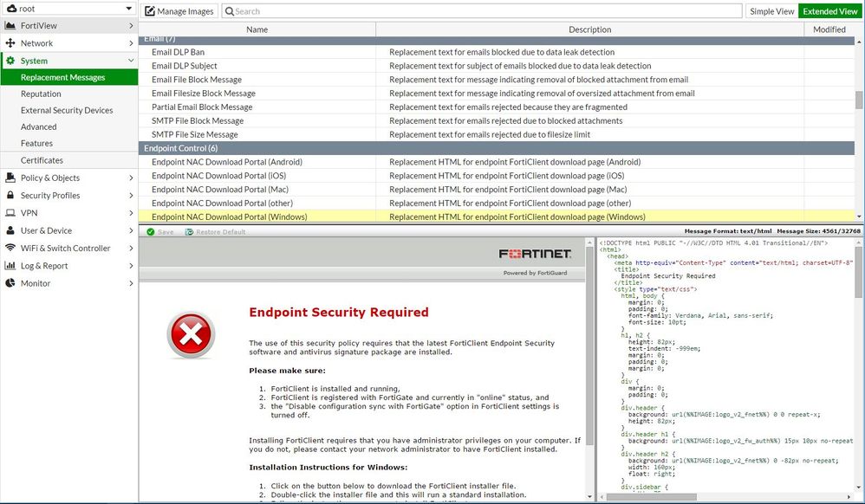Sort by the Modified column header
The width and height of the screenshot is (865, 504).
829,29
